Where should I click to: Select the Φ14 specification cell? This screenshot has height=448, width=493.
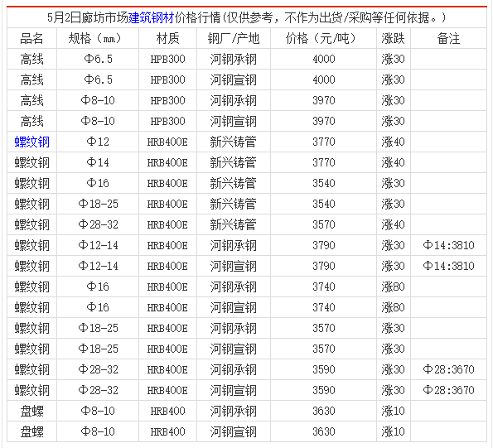(98, 163)
